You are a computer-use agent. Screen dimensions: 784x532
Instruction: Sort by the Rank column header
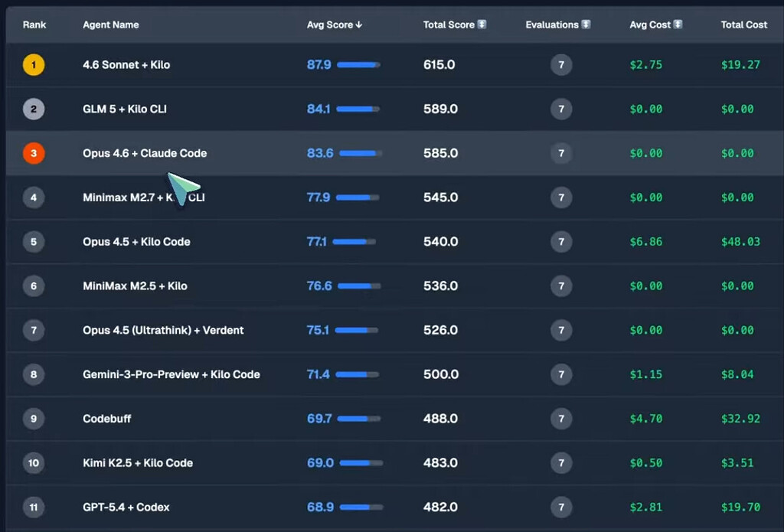tap(34, 24)
